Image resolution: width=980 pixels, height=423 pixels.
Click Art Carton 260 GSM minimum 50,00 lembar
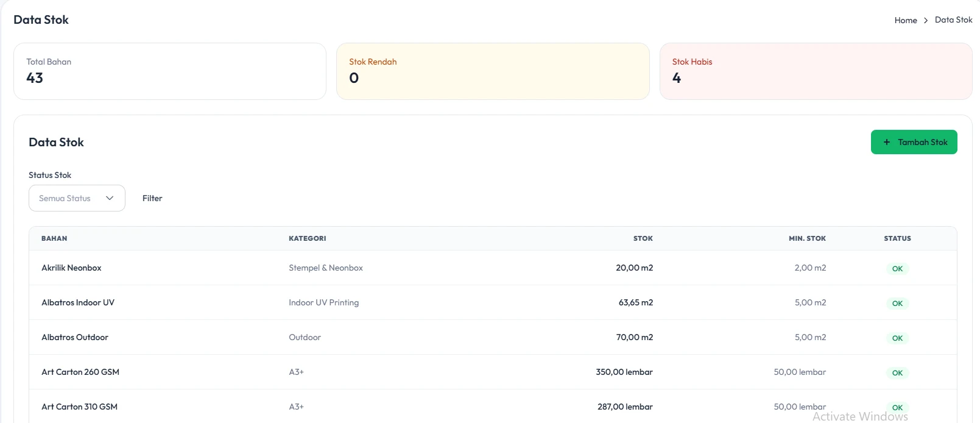pyautogui.click(x=800, y=372)
